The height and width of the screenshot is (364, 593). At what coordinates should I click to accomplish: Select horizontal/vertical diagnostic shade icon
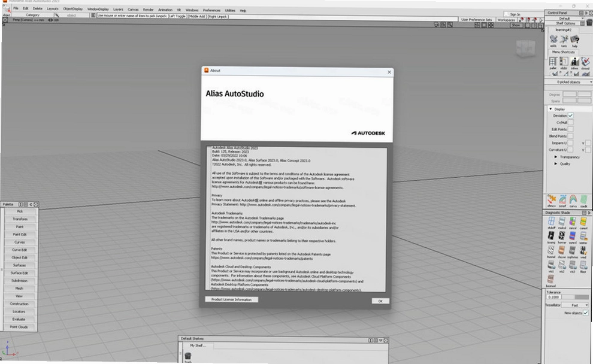(562, 237)
